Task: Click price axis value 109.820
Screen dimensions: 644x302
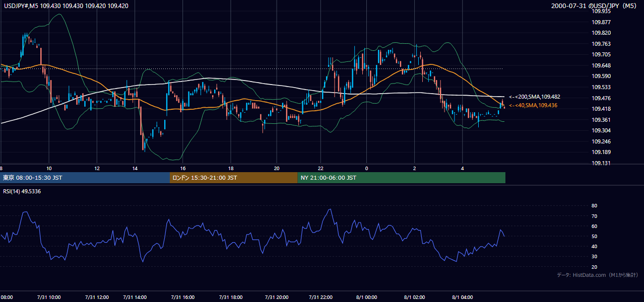Action: point(601,33)
